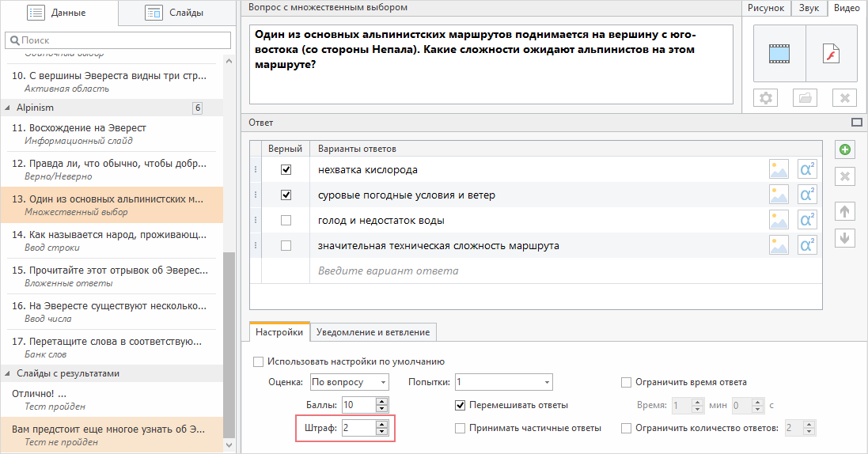Increase the 'Штраф' penalty value

point(382,424)
